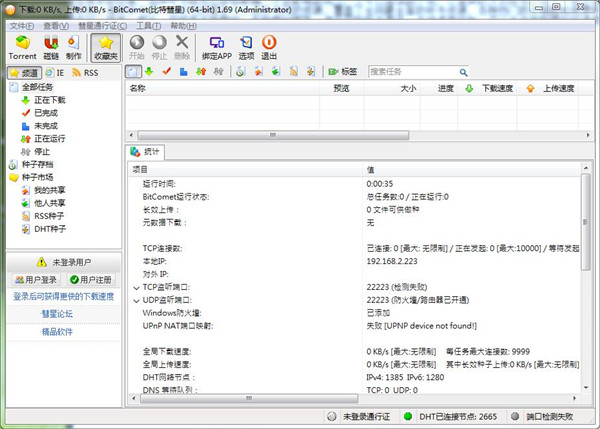Open the 标签 tags button

tap(343, 72)
